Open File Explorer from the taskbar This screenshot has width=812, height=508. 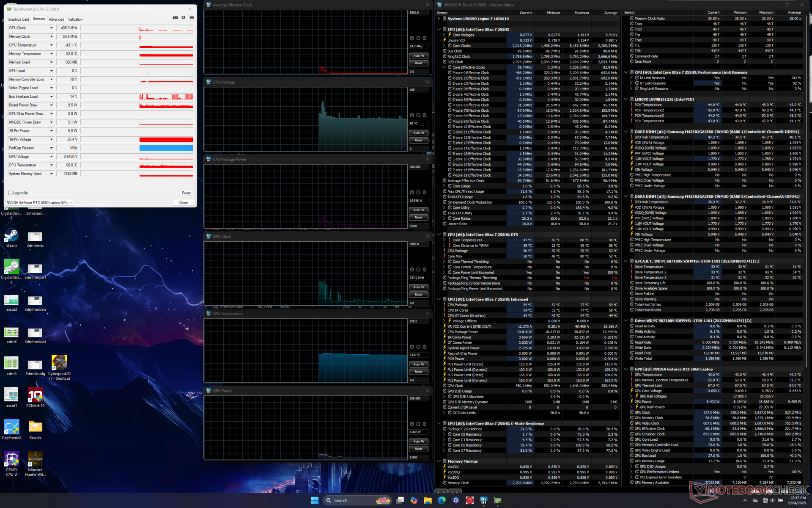click(x=428, y=500)
